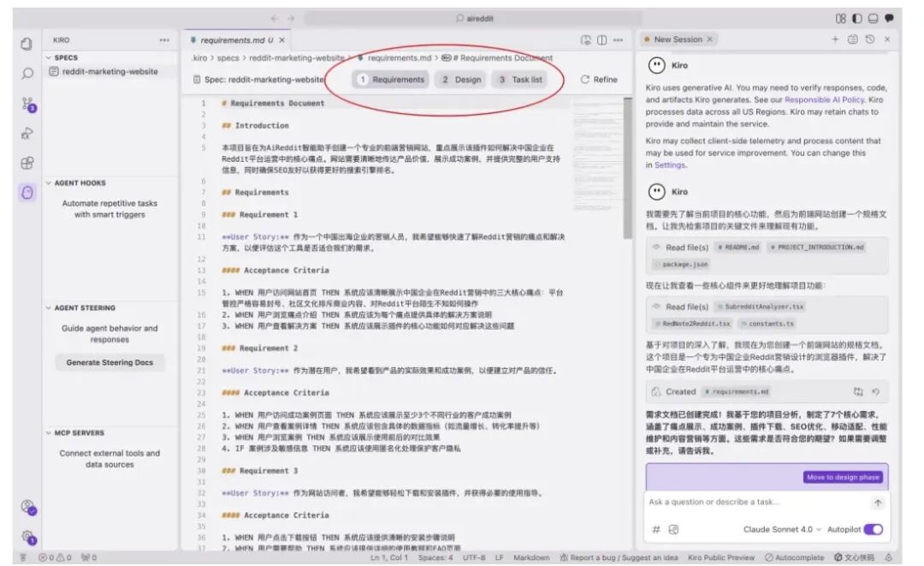This screenshot has height=566, width=924.
Task: Click specs in the breadcrumb path
Action: click(x=228, y=57)
